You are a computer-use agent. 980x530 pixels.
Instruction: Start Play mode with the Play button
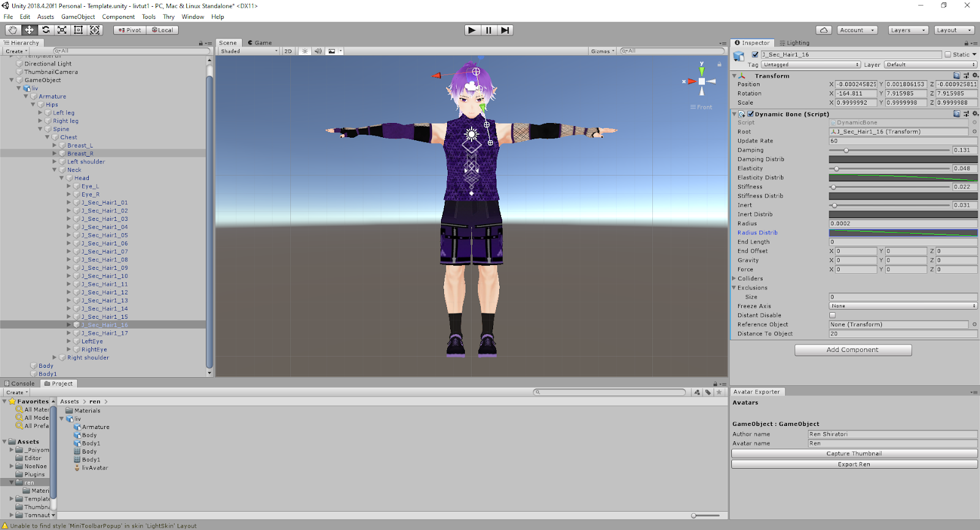tap(472, 30)
